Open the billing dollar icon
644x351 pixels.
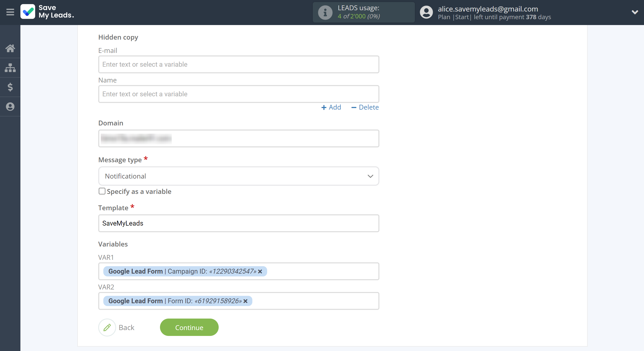click(10, 87)
